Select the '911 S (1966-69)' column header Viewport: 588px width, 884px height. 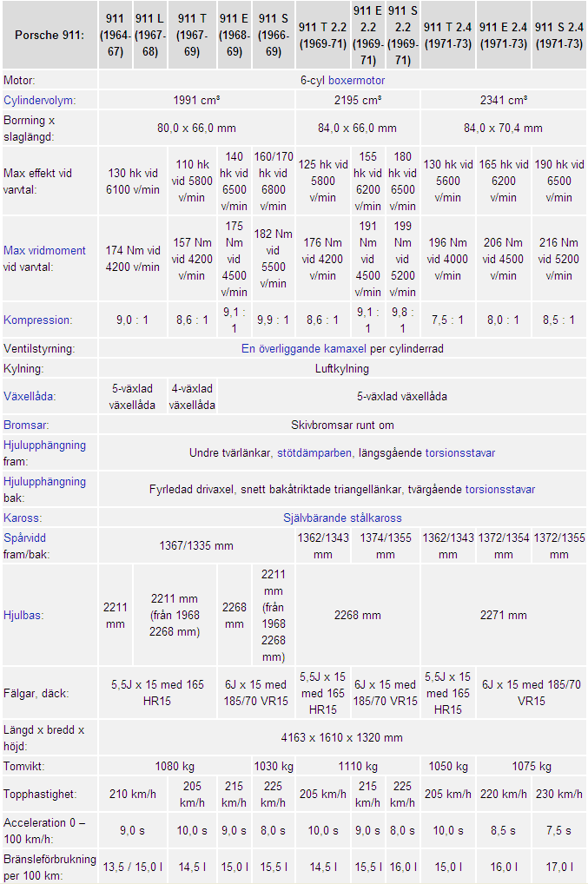pos(274,35)
